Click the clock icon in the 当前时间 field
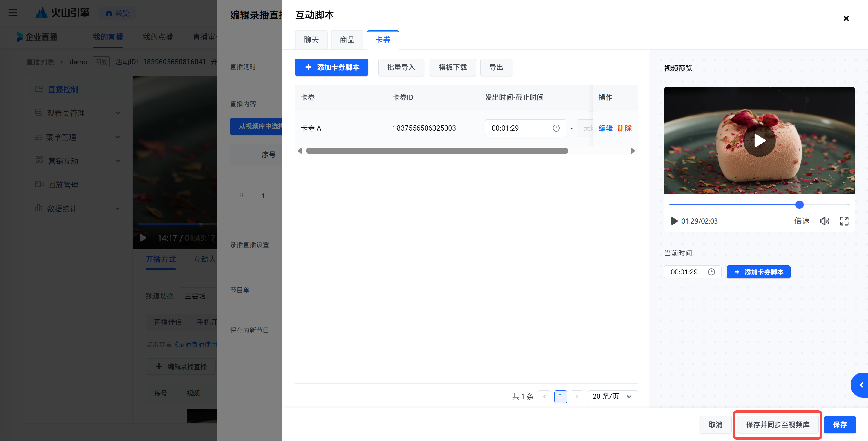 tap(711, 272)
